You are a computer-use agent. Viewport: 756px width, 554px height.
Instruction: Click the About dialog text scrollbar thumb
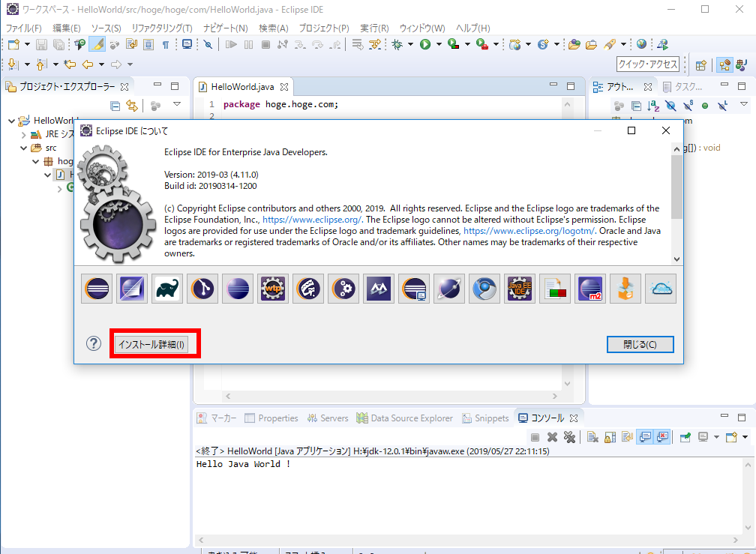point(677,187)
